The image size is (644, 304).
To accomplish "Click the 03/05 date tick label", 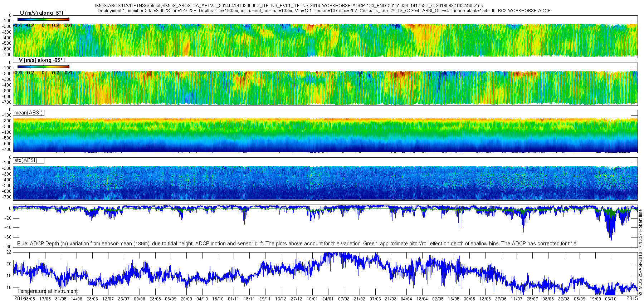I will [x=29, y=299].
